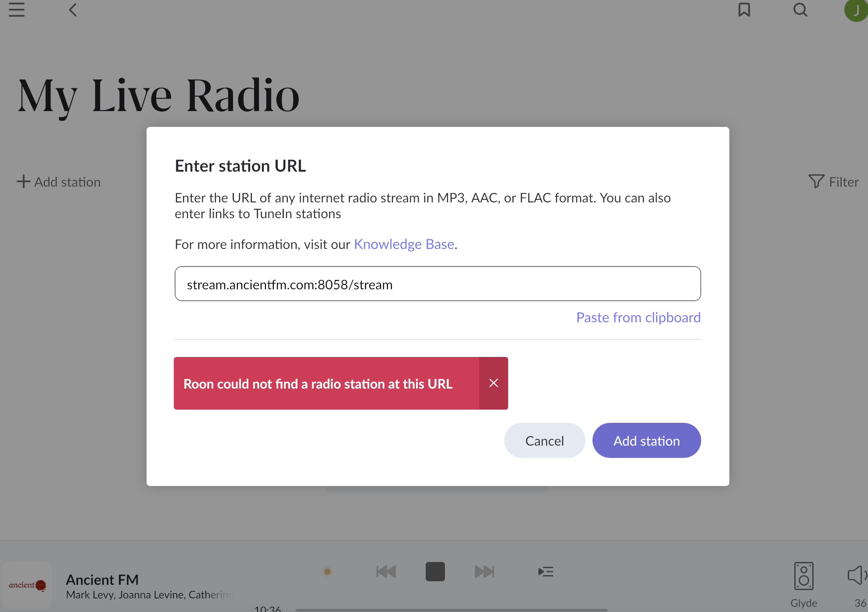
Task: Open the volume speaker control
Action: tap(857, 575)
